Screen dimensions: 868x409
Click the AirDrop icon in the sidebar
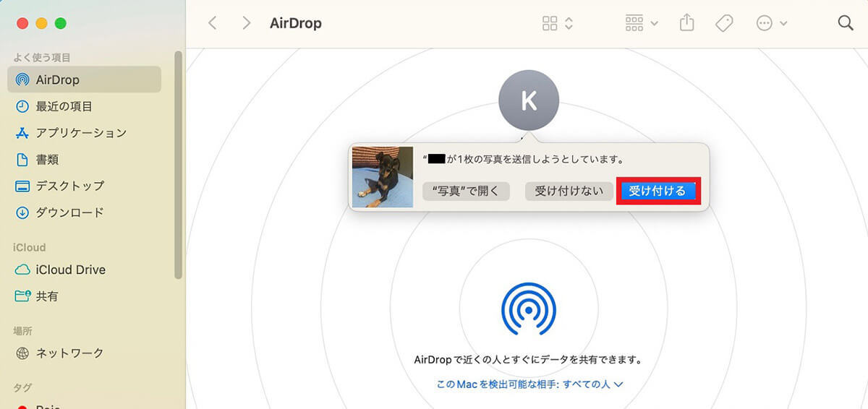coord(22,79)
